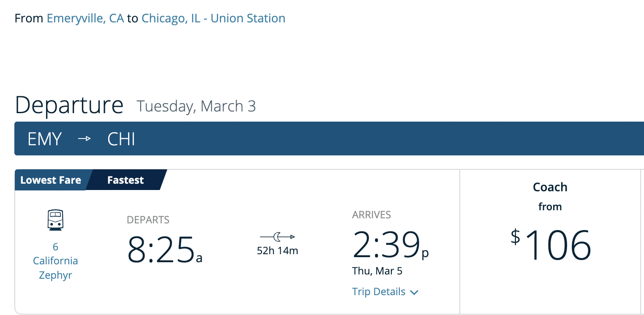Click the Tuesday, March 3 date
Image resolution: width=644 pixels, height=315 pixels.
(196, 106)
